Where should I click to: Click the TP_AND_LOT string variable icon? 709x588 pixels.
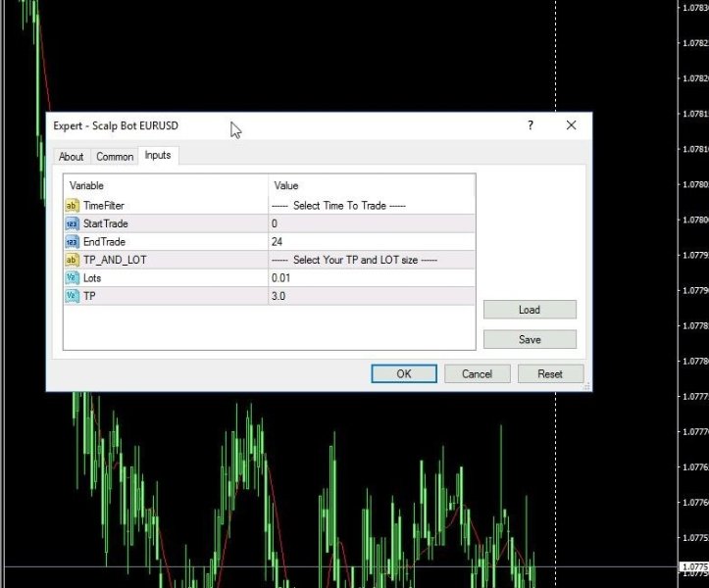[x=72, y=260]
